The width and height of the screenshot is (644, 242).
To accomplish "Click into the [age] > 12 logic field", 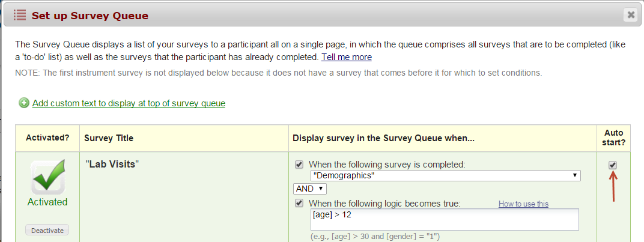I will point(444,220).
